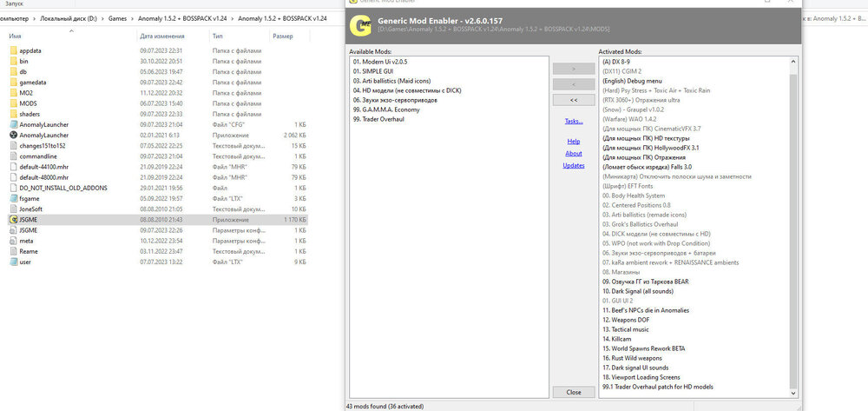Sort by Размер column header
868x411 pixels.
282,36
